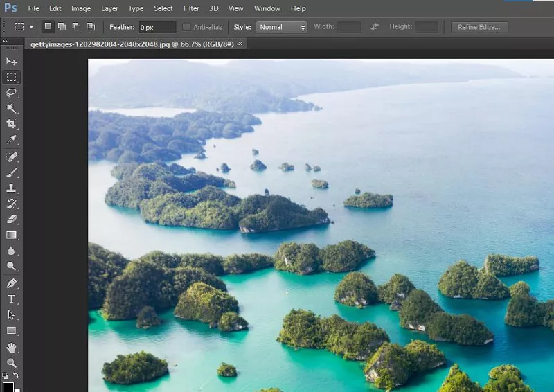This screenshot has height=392, width=554.
Task: Switch to the Eraser tool
Action: [x=11, y=220]
